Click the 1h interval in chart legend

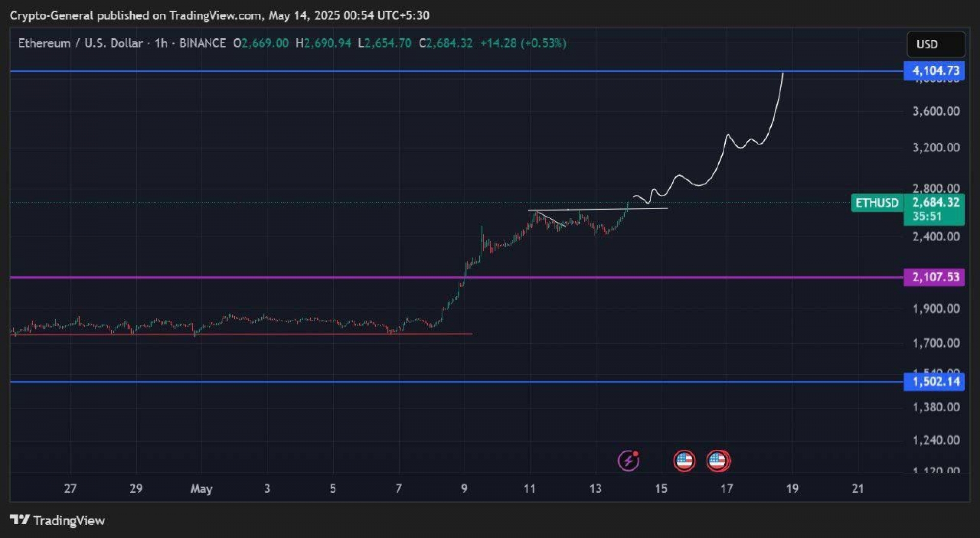(161, 43)
